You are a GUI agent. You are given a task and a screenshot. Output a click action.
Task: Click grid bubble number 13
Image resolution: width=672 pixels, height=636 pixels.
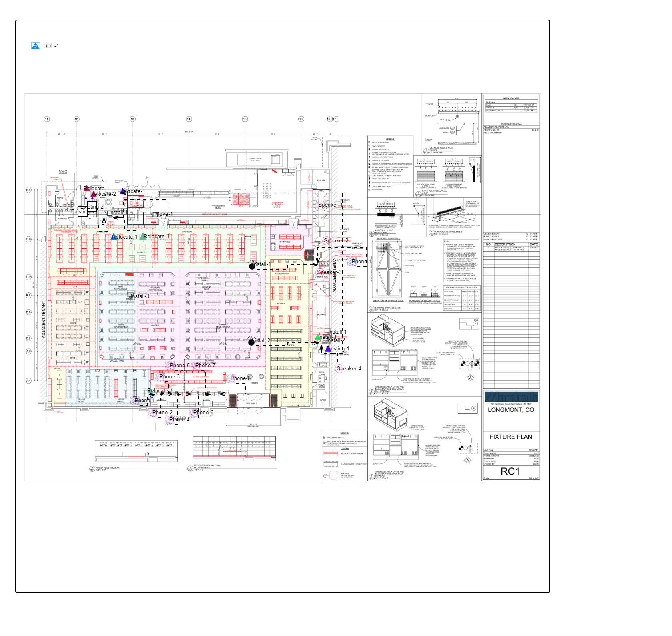pos(132,119)
